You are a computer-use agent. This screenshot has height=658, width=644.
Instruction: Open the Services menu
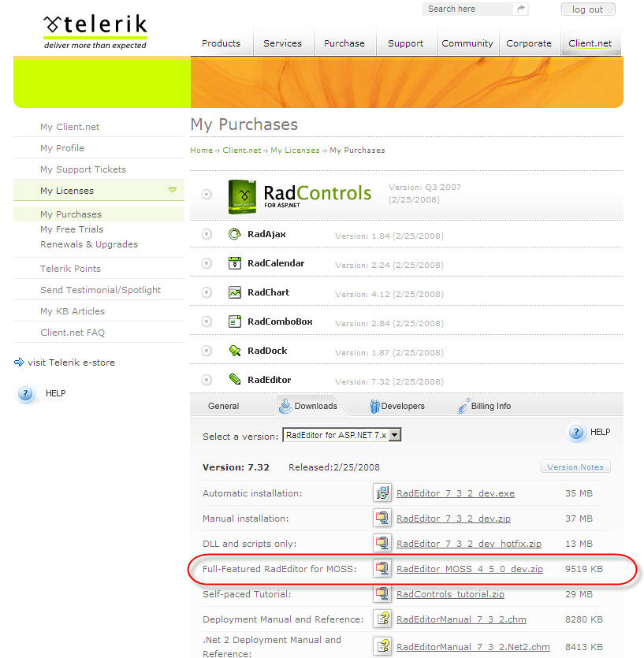tap(282, 43)
